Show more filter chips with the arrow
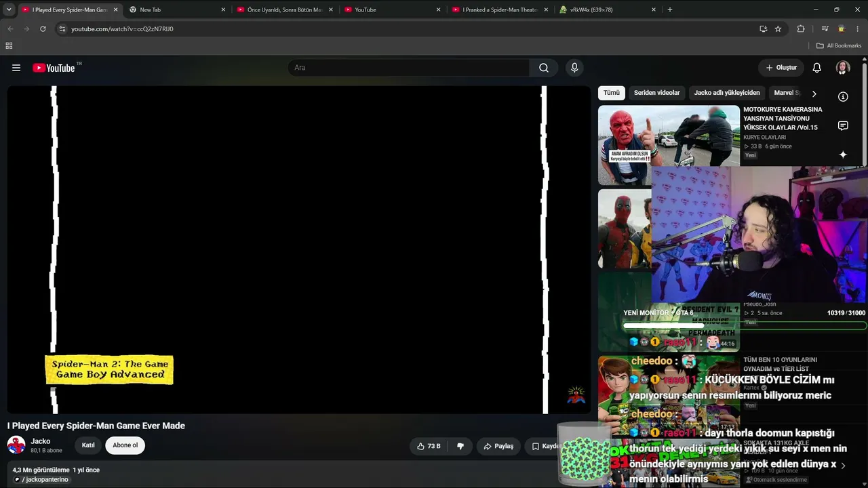Image resolution: width=868 pixels, height=488 pixels. click(814, 94)
